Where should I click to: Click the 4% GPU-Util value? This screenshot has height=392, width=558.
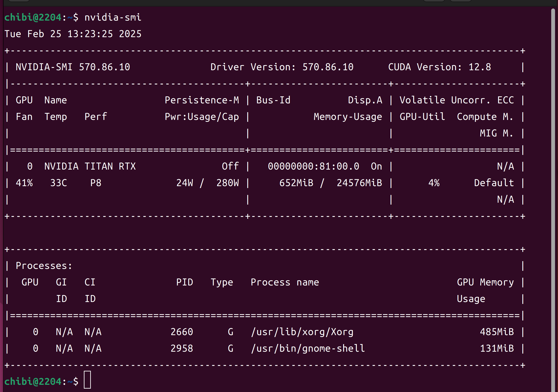click(434, 183)
